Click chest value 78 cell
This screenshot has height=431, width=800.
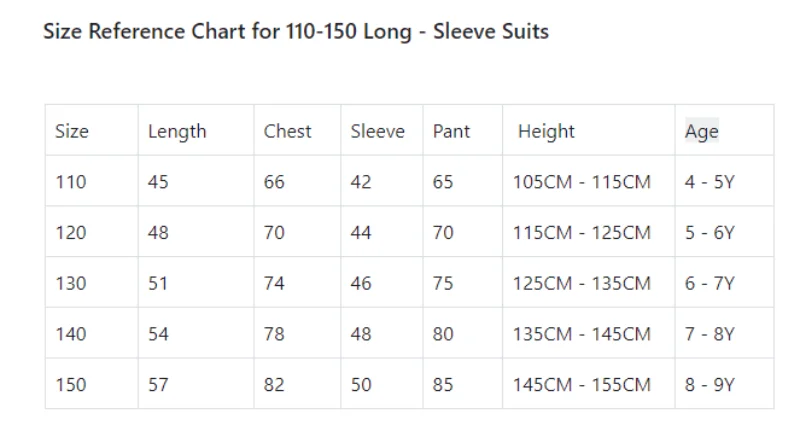pos(274,334)
